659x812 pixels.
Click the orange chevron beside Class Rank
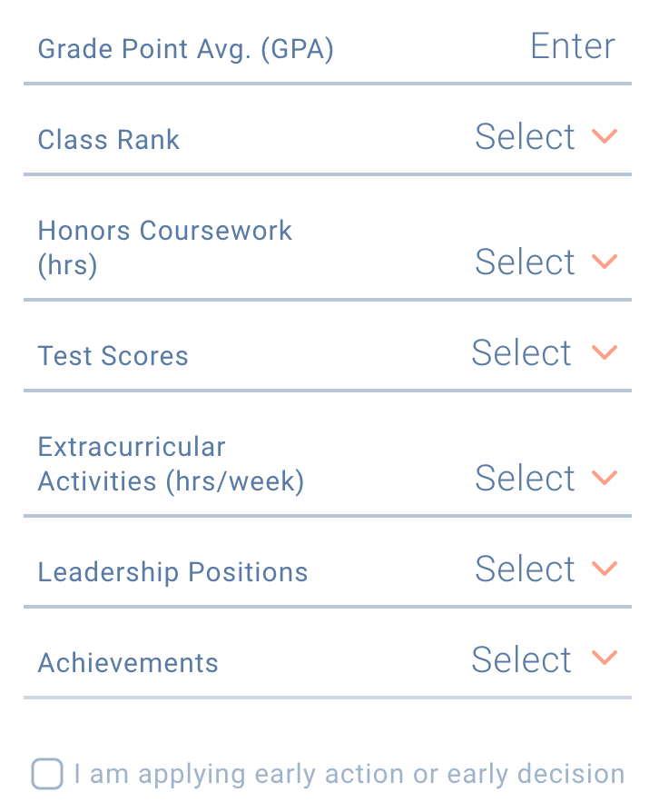click(x=605, y=137)
